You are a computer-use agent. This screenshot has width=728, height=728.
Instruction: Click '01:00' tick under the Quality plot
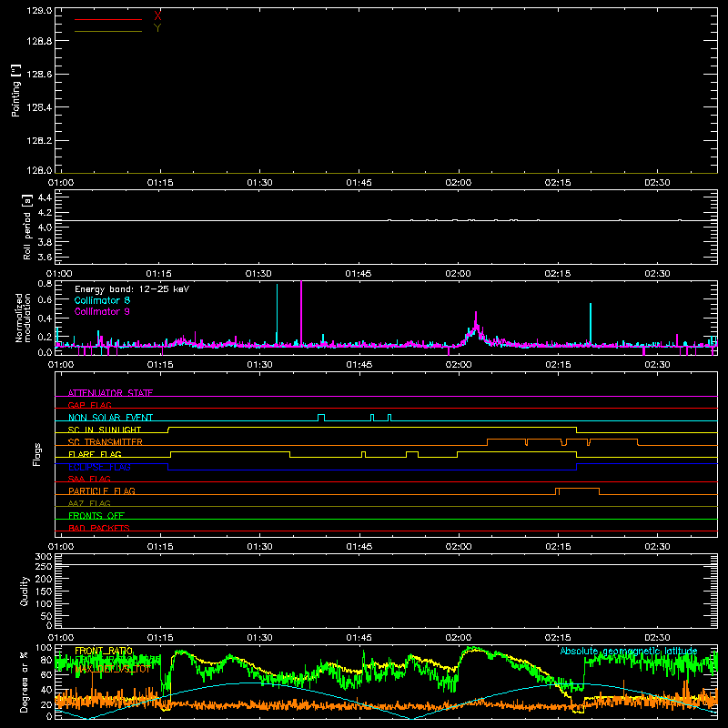[61, 638]
